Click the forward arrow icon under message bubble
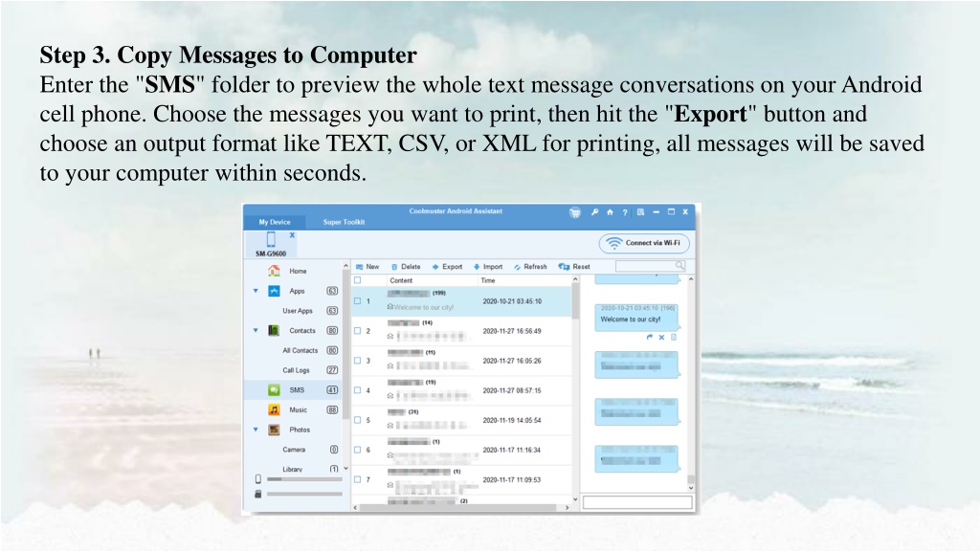 pos(650,337)
